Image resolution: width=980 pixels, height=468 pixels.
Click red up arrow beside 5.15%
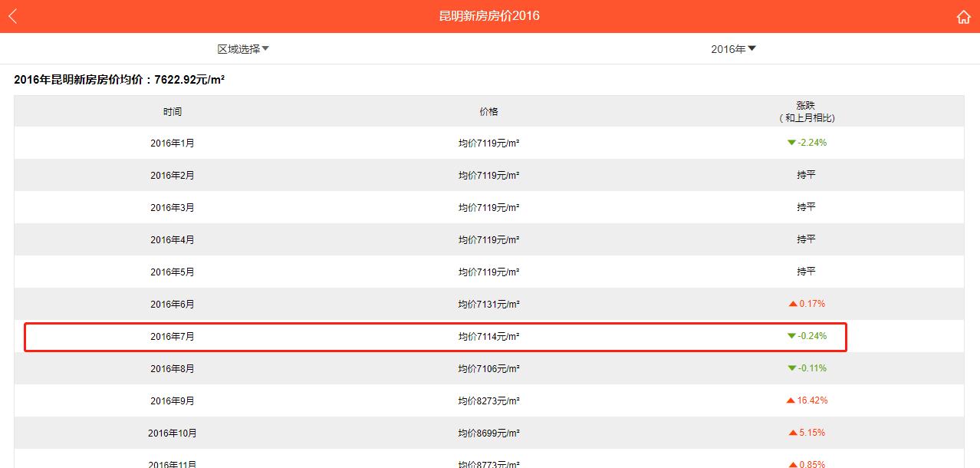793,433
